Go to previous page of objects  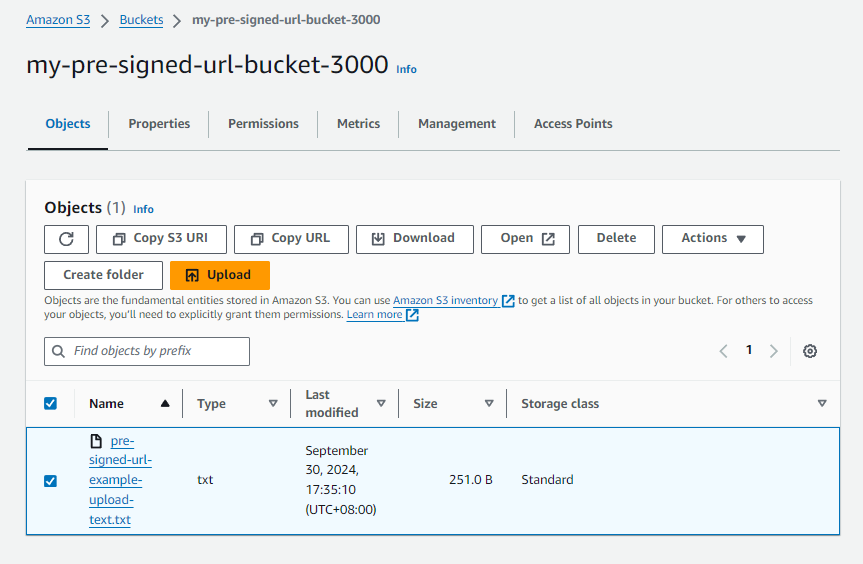(x=724, y=351)
